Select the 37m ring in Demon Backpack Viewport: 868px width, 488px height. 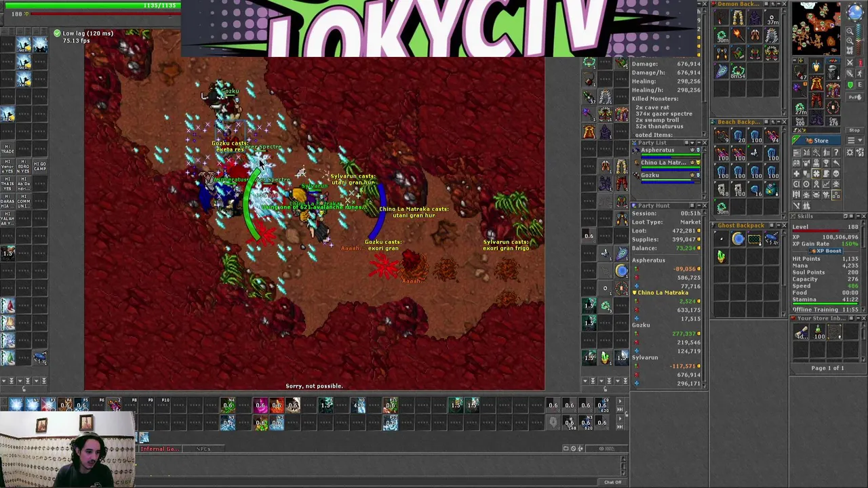tap(772, 18)
